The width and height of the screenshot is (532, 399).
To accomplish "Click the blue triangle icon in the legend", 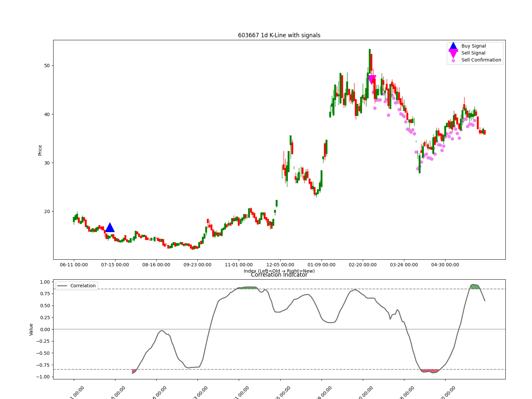I will coord(453,46).
